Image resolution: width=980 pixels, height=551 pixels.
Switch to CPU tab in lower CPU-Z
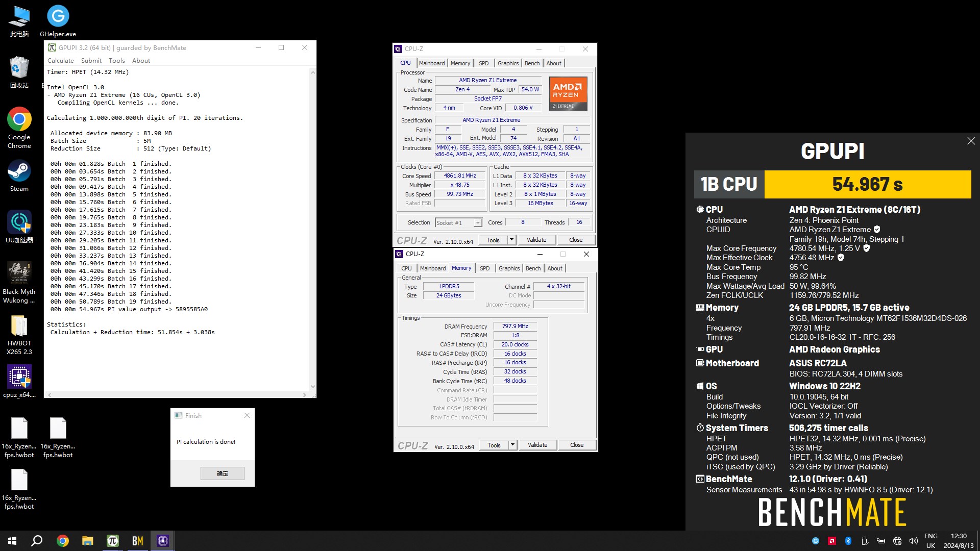(x=406, y=268)
